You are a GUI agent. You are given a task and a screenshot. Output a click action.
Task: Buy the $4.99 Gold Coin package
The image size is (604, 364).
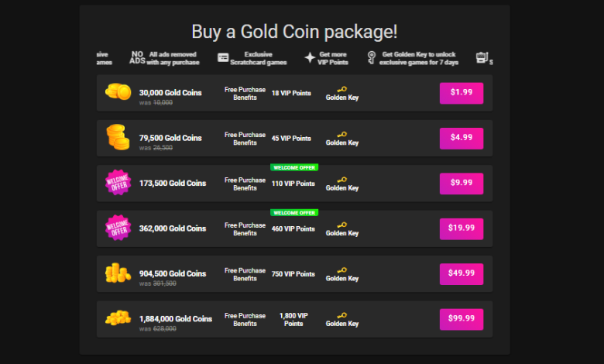tap(462, 139)
